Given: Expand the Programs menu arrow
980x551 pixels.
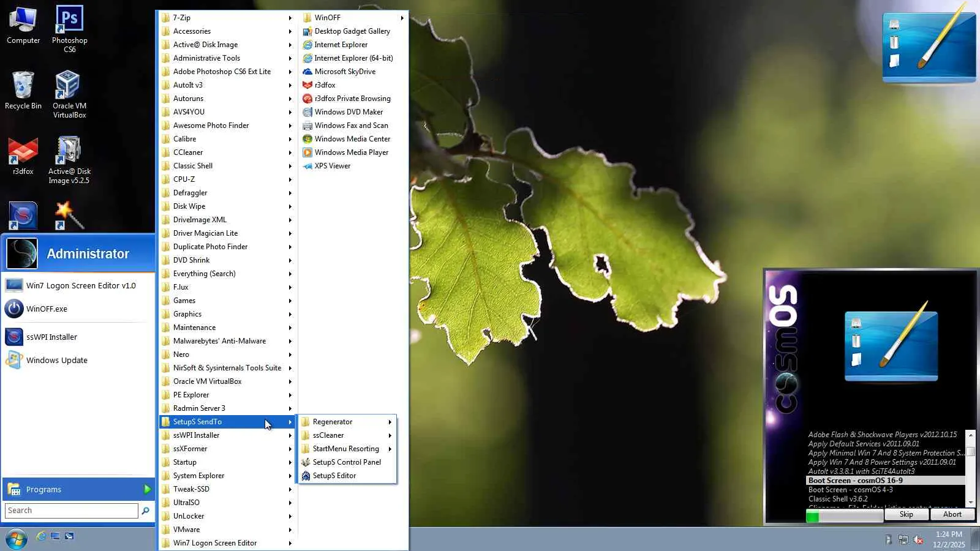Looking at the screenshot, I should pyautogui.click(x=147, y=489).
